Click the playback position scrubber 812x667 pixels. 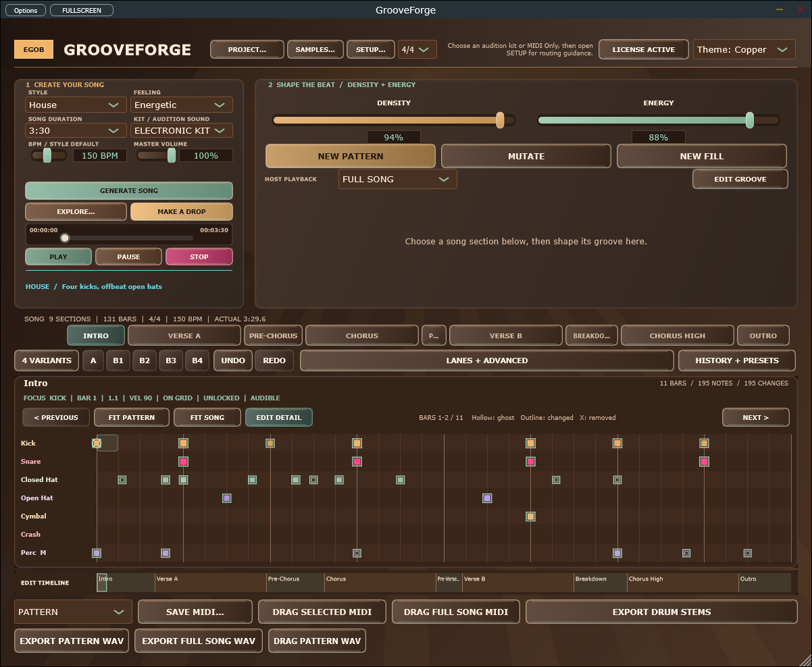(65, 238)
